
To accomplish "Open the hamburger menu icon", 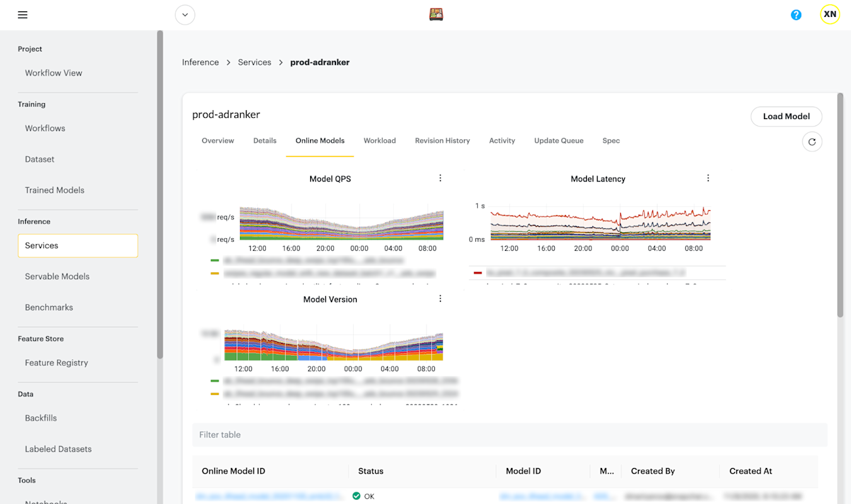I will point(23,14).
